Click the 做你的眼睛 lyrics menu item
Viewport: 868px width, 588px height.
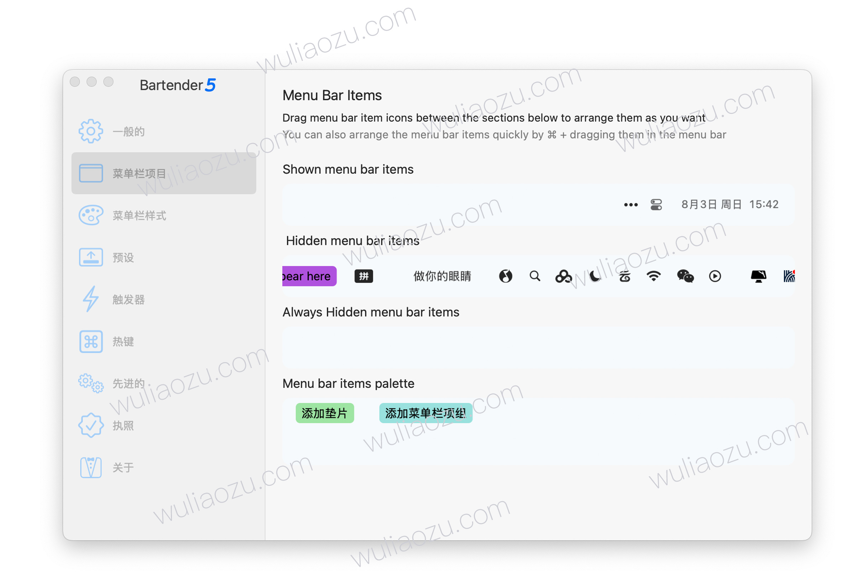click(x=442, y=276)
